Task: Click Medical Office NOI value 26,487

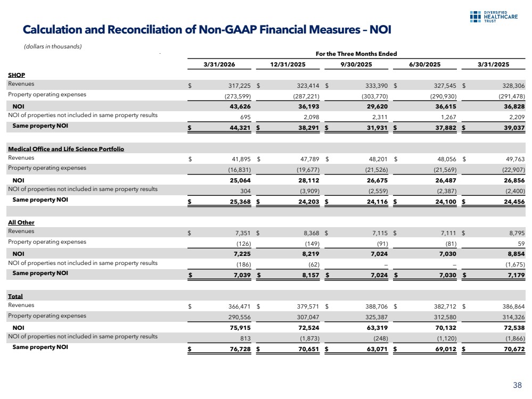Action: [x=446, y=180]
